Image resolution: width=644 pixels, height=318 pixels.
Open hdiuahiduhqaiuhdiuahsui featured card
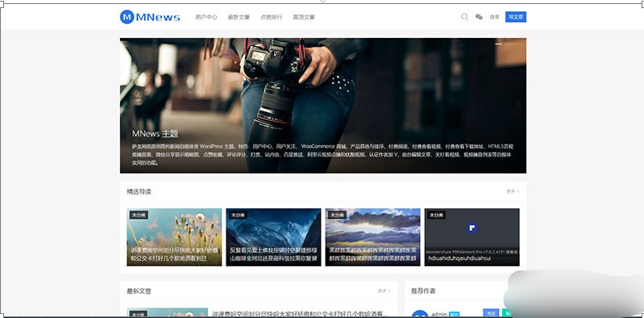click(472, 237)
